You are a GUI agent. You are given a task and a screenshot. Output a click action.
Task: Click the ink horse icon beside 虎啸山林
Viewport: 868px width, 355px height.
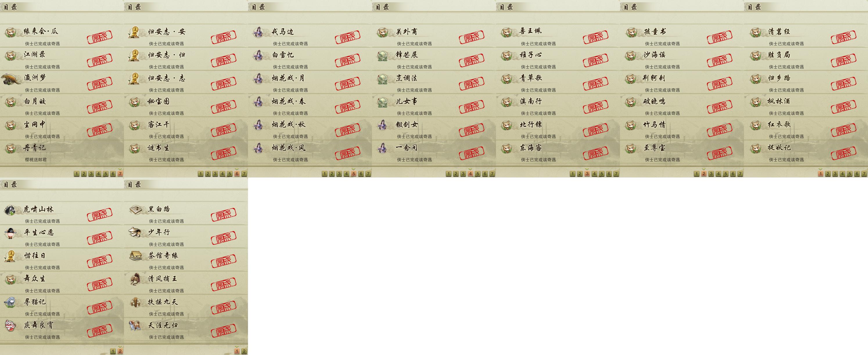[10, 210]
